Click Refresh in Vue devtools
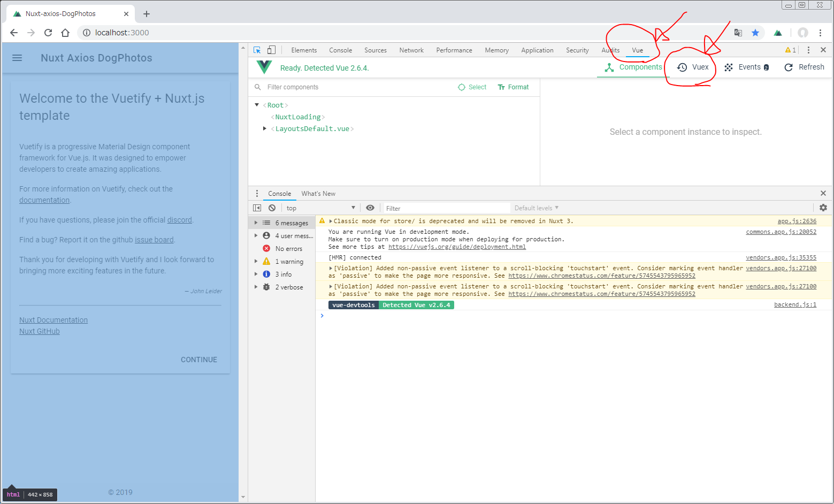The image size is (834, 504). tap(804, 67)
